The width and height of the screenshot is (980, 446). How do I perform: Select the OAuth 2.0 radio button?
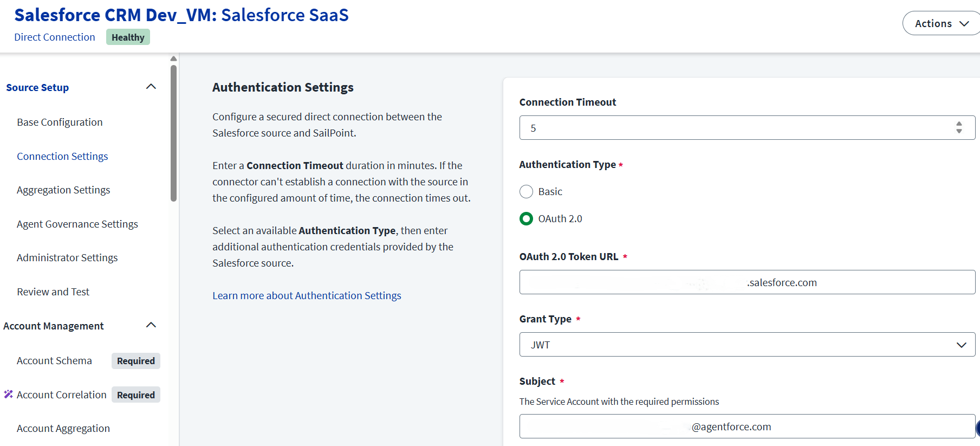coord(526,218)
